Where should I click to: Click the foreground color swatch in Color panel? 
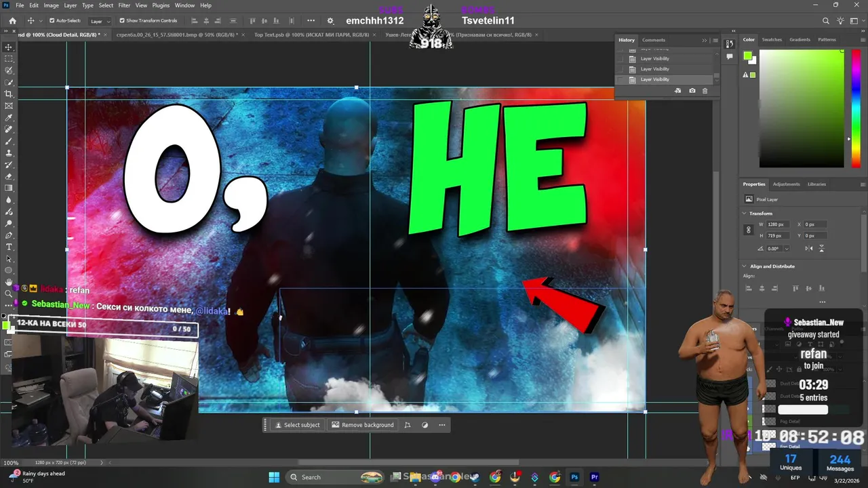[747, 56]
